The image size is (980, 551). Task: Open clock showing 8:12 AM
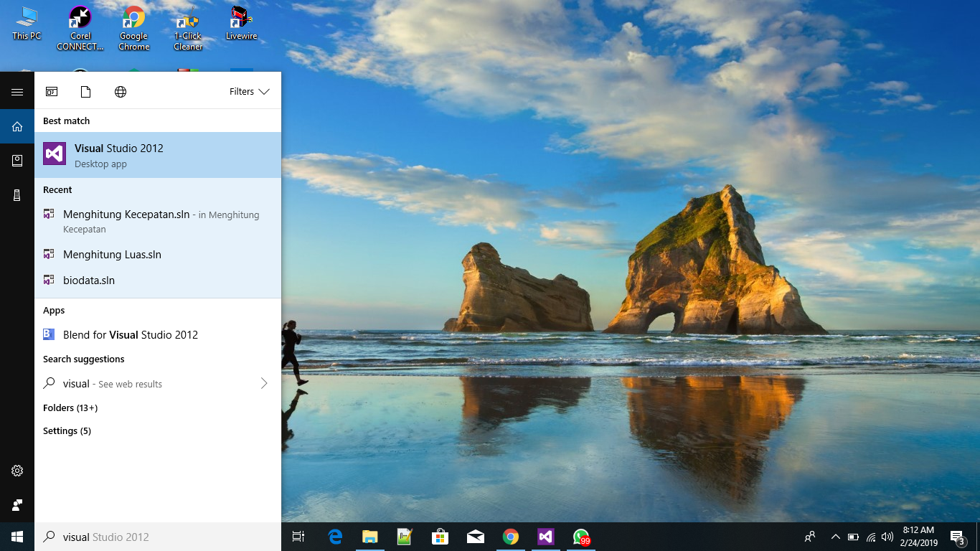tap(918, 537)
